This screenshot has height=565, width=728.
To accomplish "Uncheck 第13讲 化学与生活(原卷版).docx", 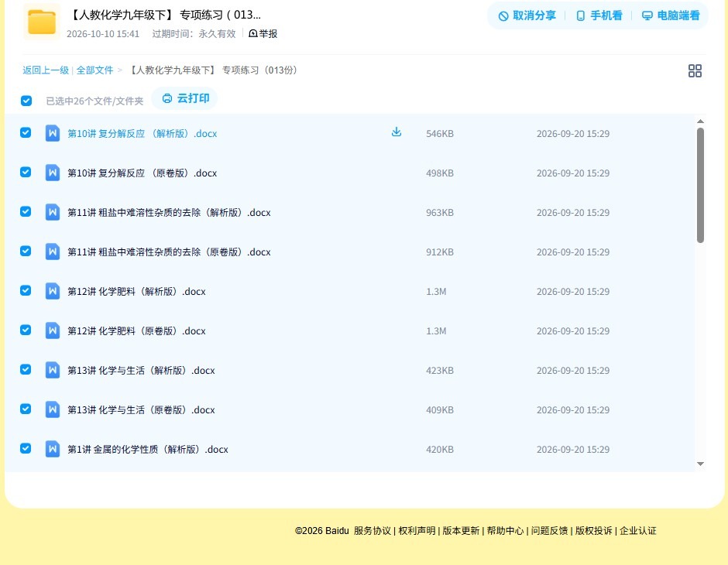I will [26, 409].
